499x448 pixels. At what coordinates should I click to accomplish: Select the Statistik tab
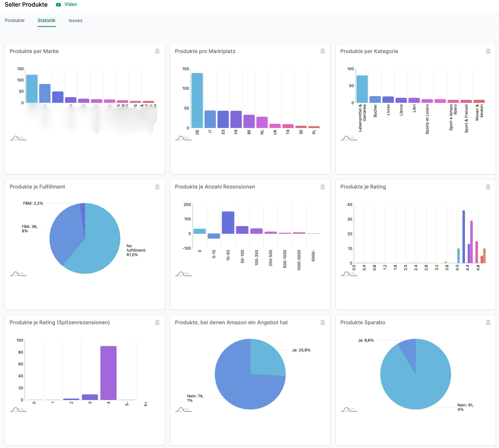46,21
